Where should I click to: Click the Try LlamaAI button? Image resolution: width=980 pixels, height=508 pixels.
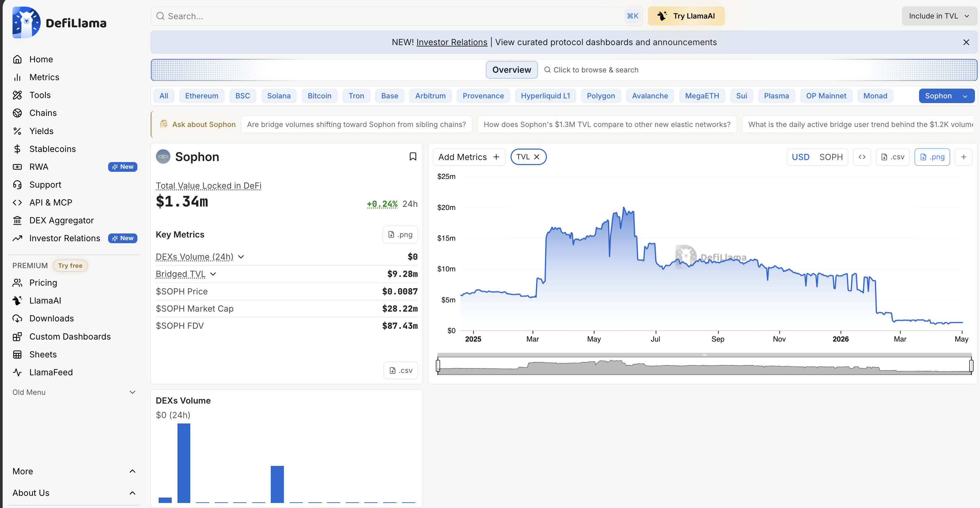tap(686, 16)
